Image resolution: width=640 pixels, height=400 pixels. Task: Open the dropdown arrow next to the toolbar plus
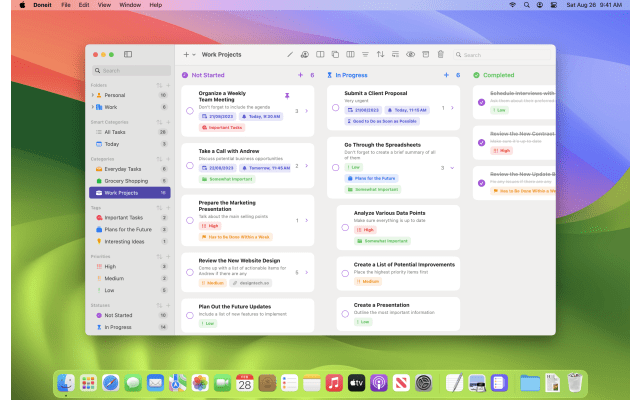(194, 55)
